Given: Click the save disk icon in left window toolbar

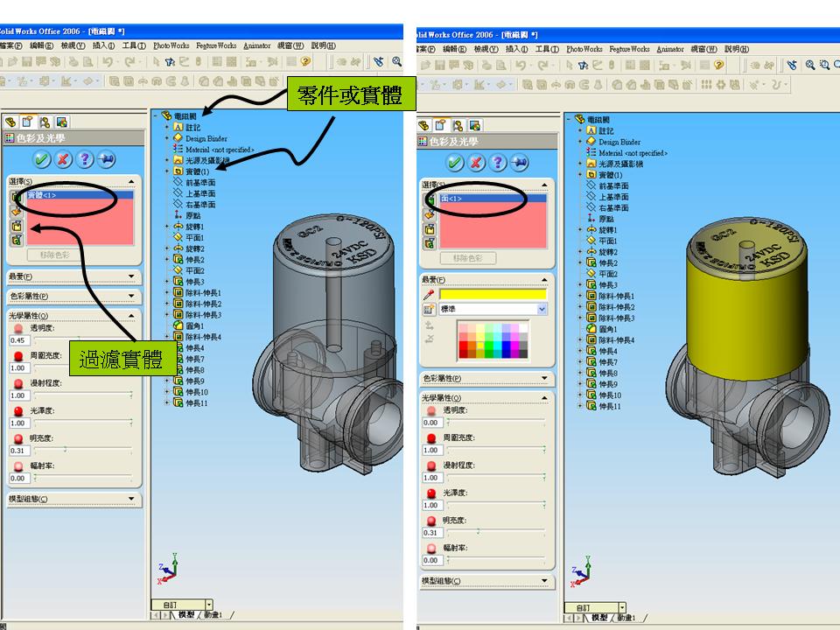Looking at the screenshot, I should pos(27,61).
